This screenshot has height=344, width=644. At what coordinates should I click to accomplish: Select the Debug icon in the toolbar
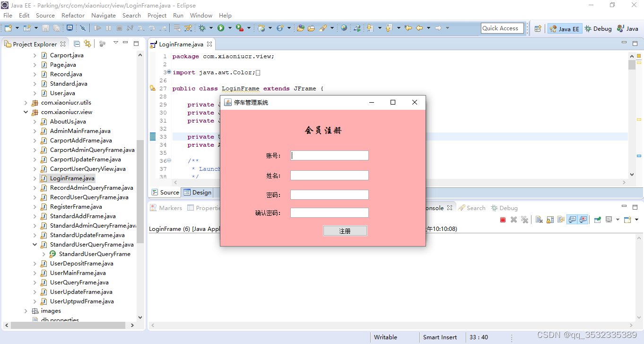click(202, 28)
